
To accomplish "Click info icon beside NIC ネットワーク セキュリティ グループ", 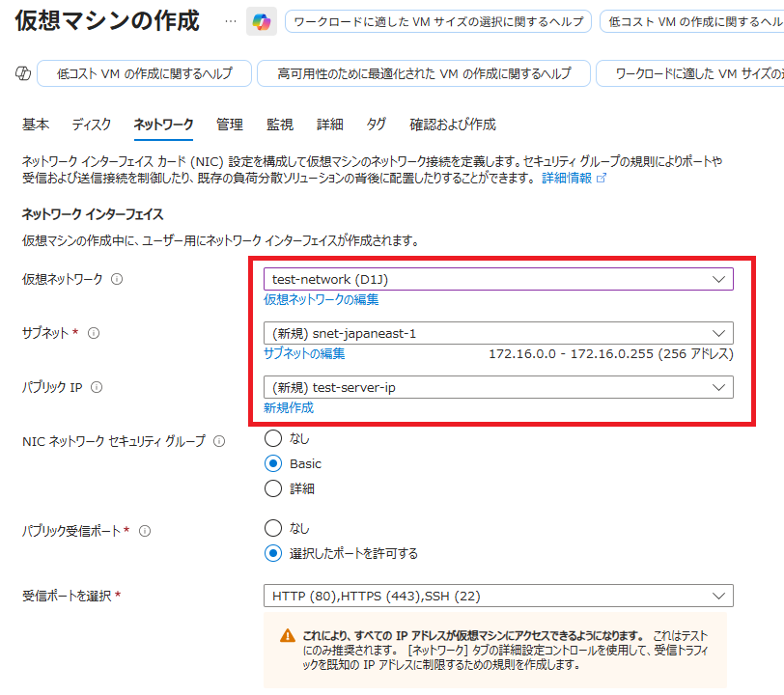I will [x=219, y=442].
